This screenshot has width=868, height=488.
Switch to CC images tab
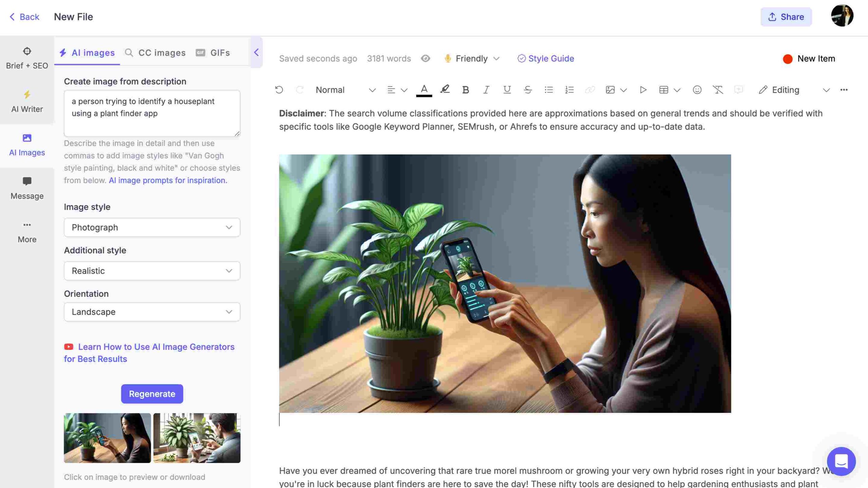pos(155,53)
